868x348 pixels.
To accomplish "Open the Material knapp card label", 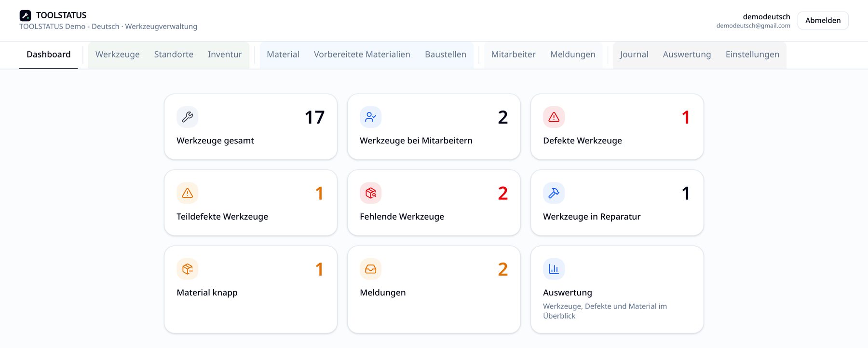I will coord(207,292).
